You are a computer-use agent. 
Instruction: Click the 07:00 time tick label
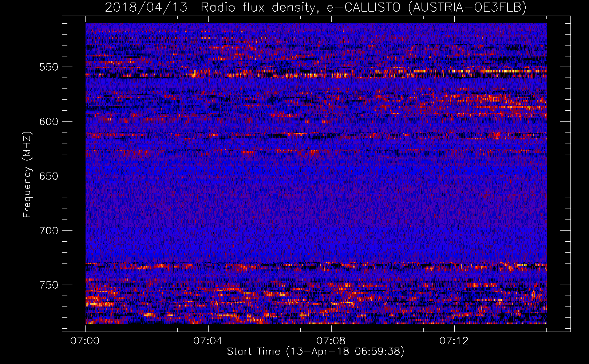click(85, 341)
